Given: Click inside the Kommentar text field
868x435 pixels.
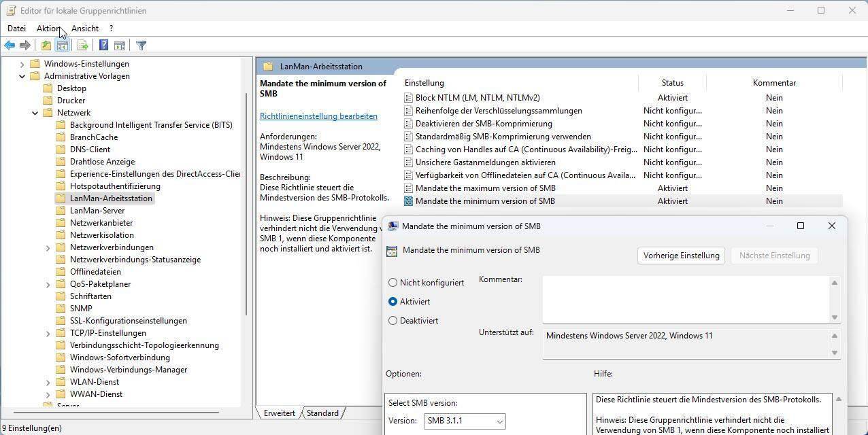Looking at the screenshot, I should (685, 299).
